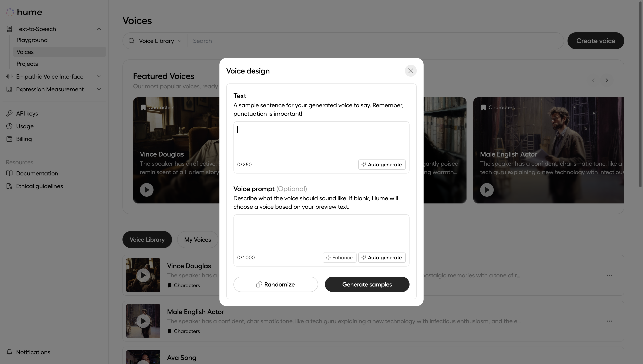Close the Voice design dialog
Viewport: 643px width, 364px height.
410,71
